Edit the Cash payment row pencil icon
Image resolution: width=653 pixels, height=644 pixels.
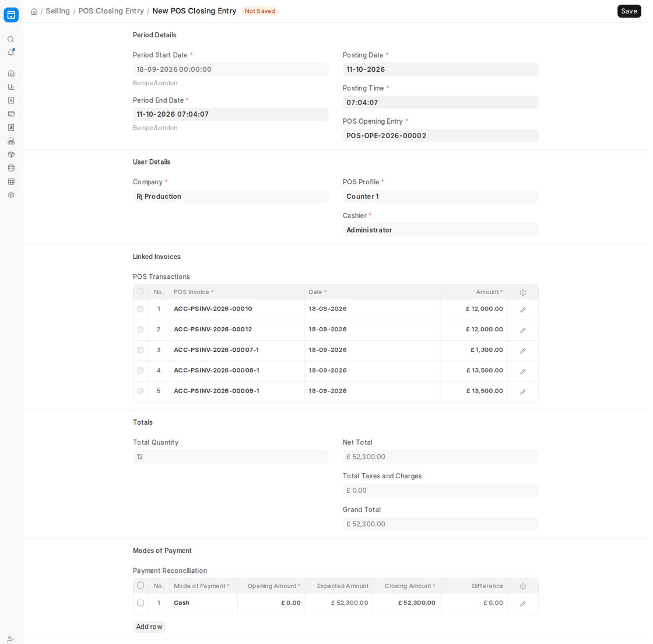[522, 604]
